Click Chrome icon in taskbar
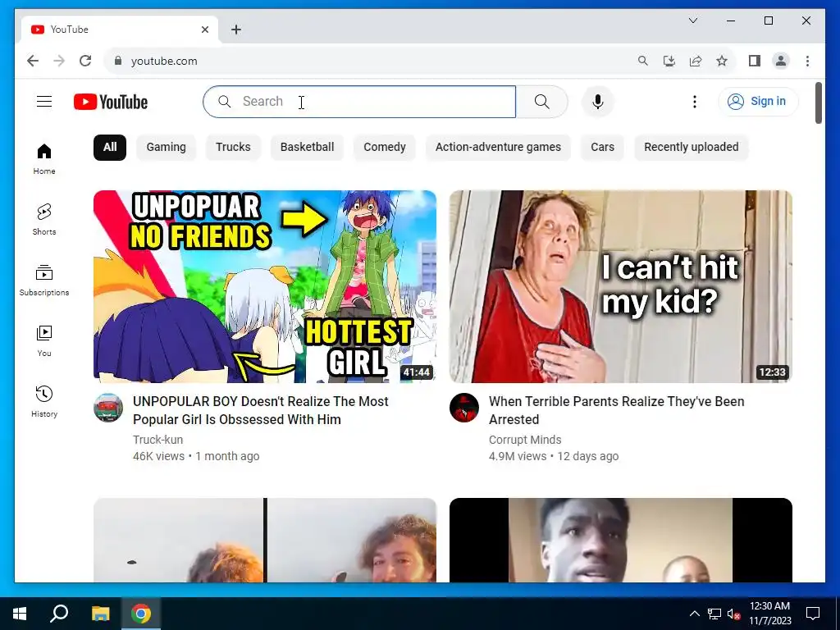The height and width of the screenshot is (630, 840). click(141, 614)
